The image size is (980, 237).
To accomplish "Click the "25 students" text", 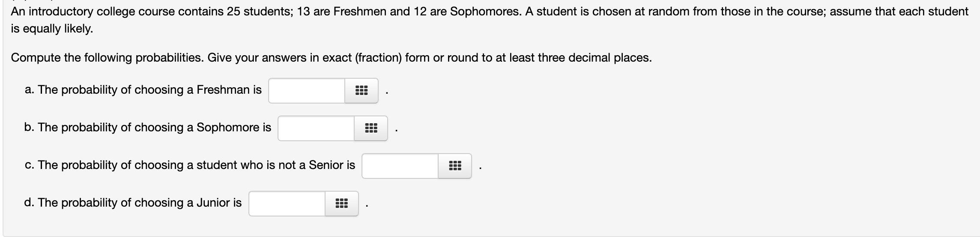I will (259, 12).
